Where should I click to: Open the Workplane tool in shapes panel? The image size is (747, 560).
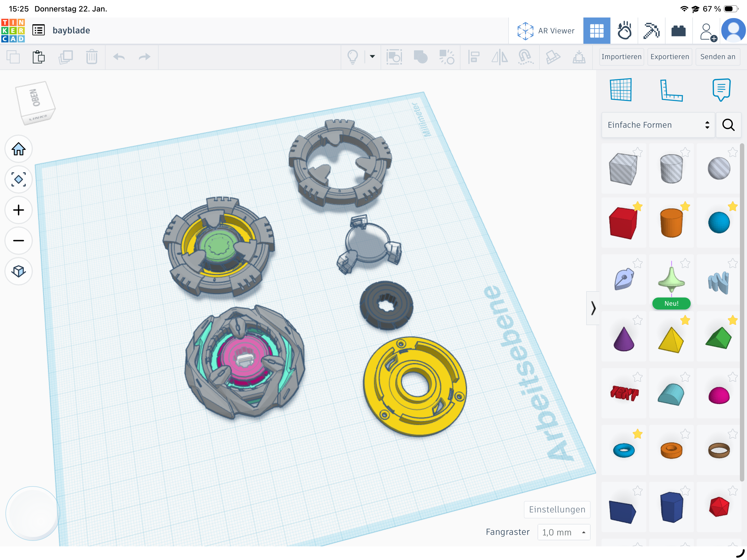(621, 90)
